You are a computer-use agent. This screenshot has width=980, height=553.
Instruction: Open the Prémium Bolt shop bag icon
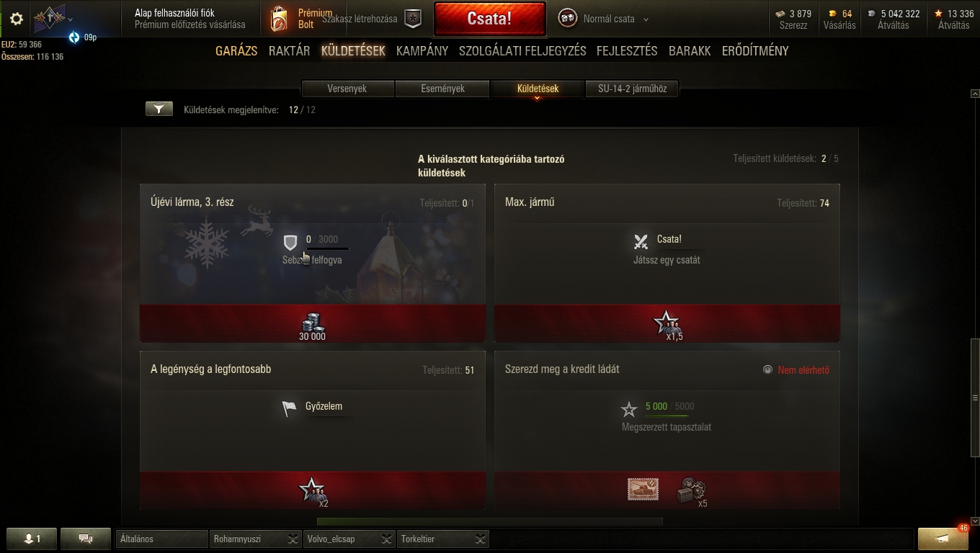[279, 19]
